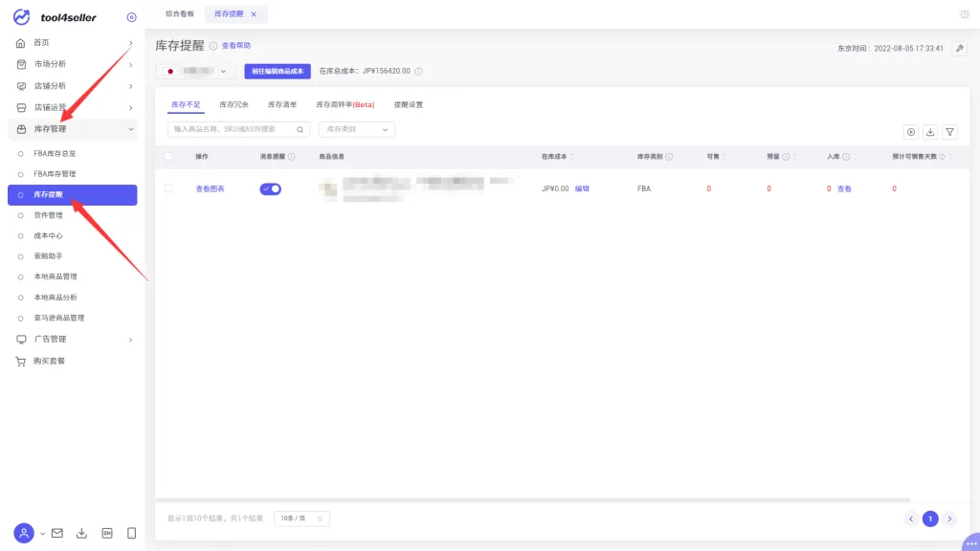This screenshot has width=980, height=551.
Task: Click the ZH language icon in bottom bar
Action: point(107,533)
